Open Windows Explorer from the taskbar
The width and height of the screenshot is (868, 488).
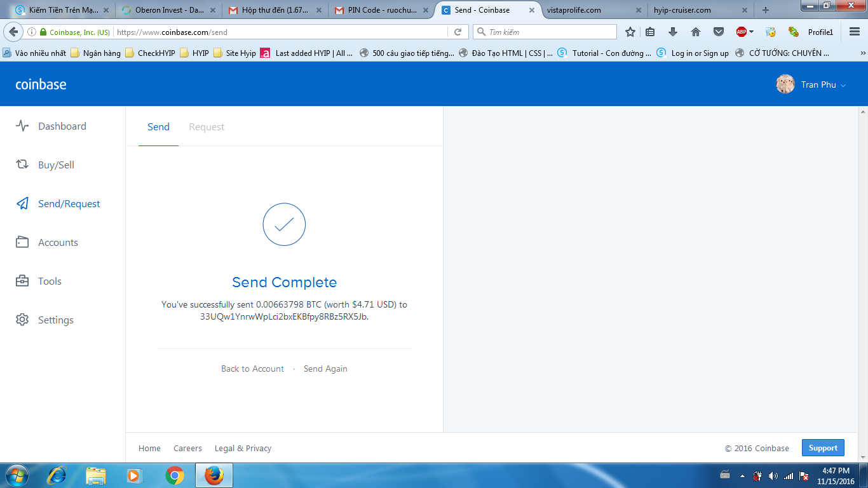coord(96,475)
